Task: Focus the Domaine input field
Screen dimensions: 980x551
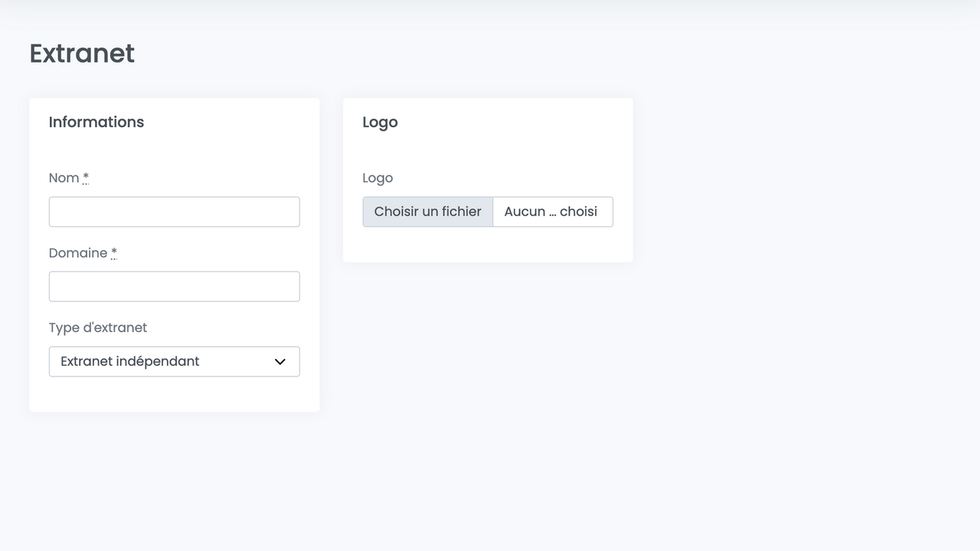Action: click(x=174, y=287)
